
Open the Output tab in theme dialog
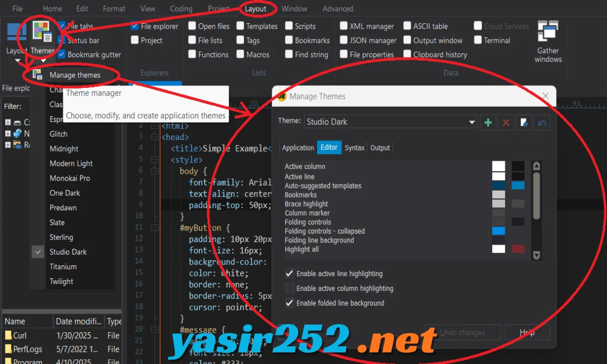point(380,148)
